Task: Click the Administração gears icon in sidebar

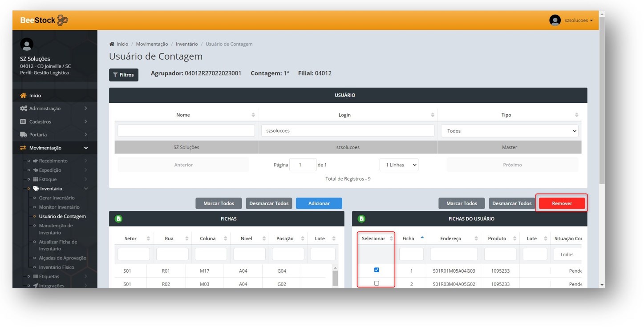Action: coord(23,109)
